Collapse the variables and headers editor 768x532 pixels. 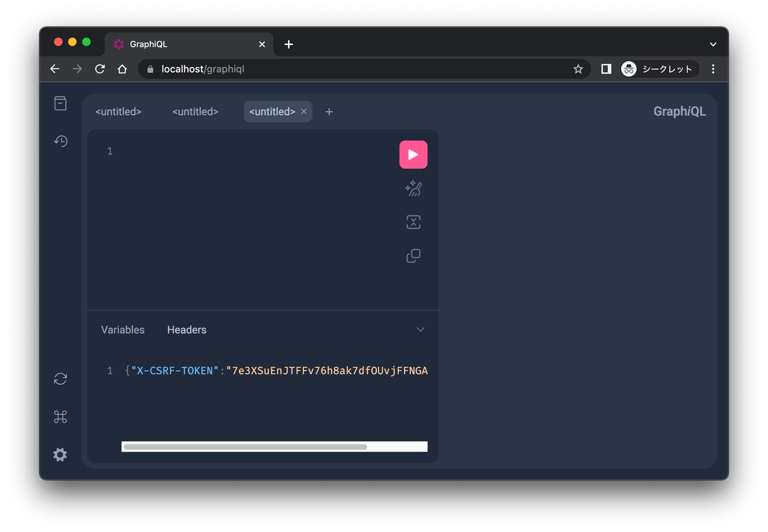[x=421, y=329]
